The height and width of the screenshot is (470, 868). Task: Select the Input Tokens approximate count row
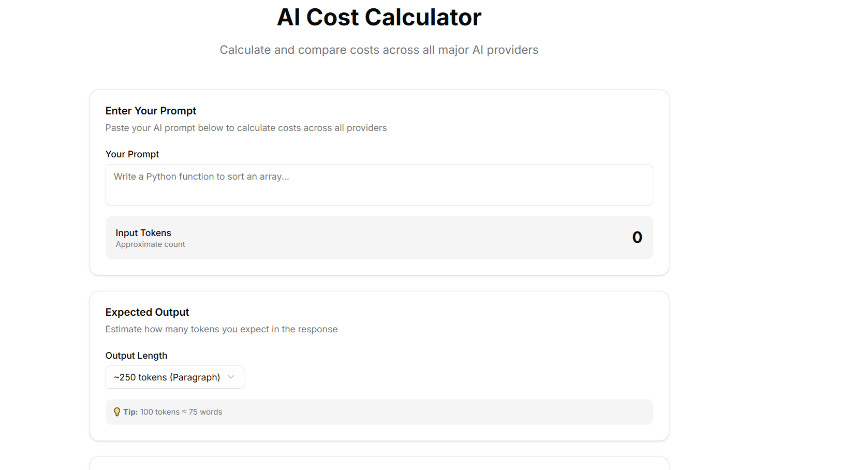click(379, 237)
